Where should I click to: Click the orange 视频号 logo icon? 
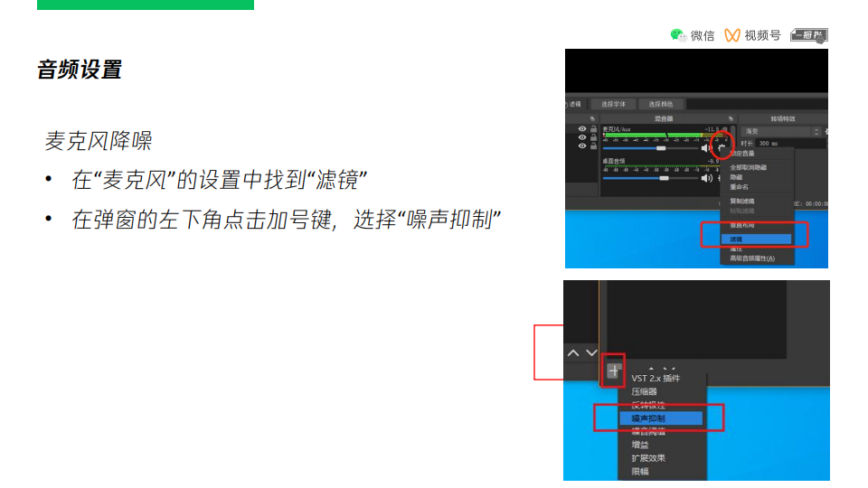click(x=731, y=35)
